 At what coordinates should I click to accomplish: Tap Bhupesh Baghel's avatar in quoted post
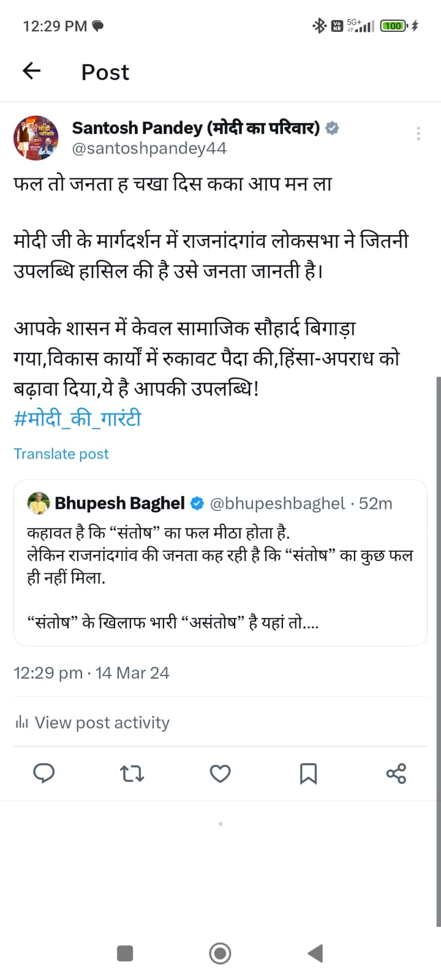[x=39, y=503]
